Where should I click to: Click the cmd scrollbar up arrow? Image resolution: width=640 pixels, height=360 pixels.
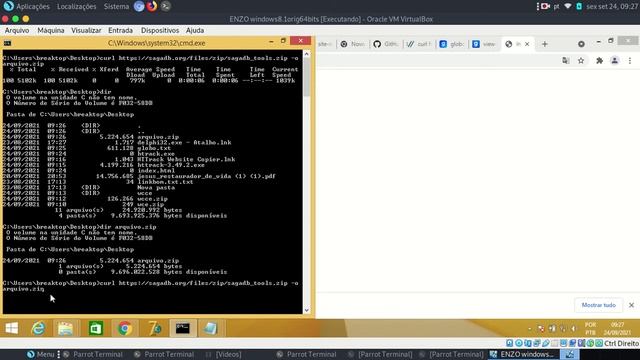(x=307, y=54)
